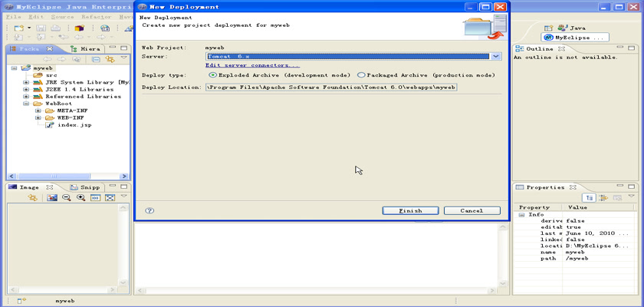Image resolution: width=644 pixels, height=307 pixels.
Task: Collapse the myweb project node
Action: (x=15, y=68)
